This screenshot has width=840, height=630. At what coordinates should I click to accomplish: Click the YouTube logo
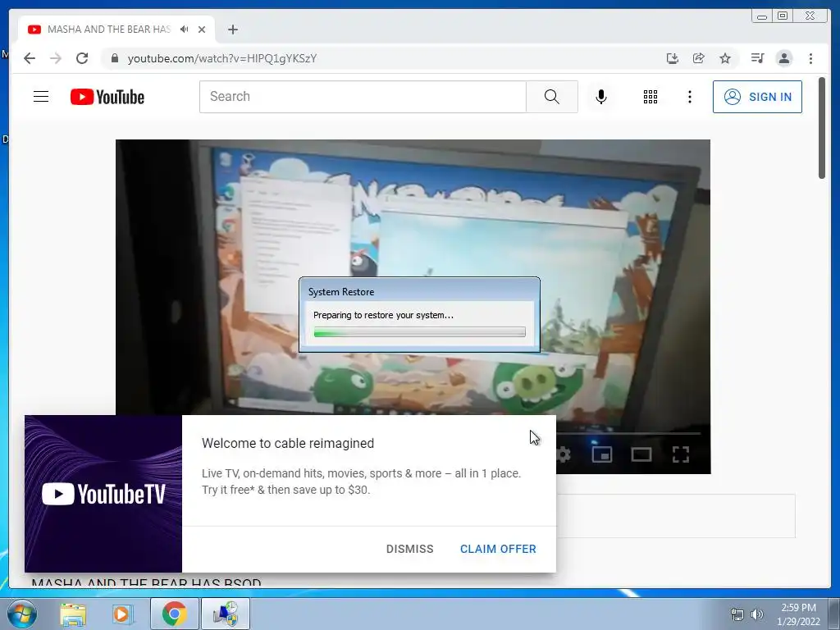pos(107,97)
